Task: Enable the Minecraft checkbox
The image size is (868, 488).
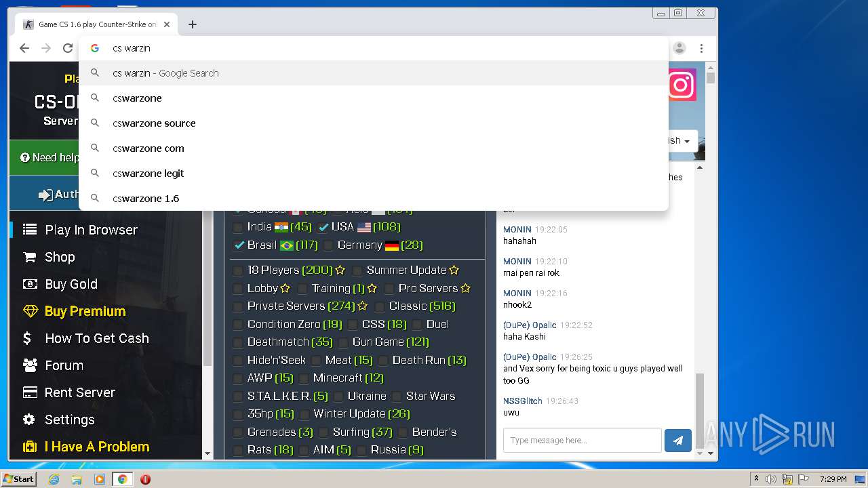Action: click(x=304, y=378)
